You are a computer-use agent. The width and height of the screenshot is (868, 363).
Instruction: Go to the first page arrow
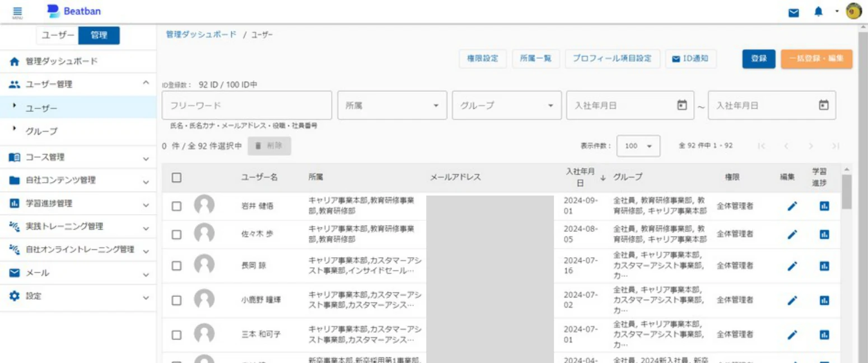(760, 146)
